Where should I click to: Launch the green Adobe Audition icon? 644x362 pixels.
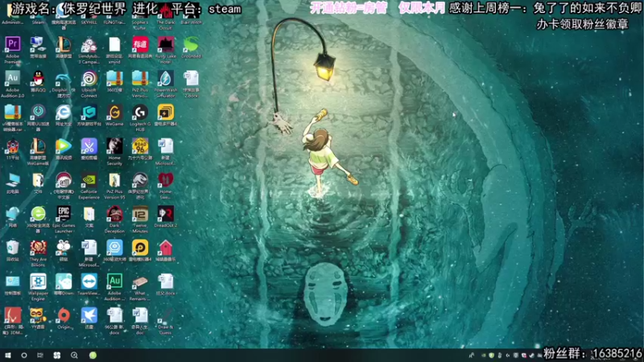[114, 282]
